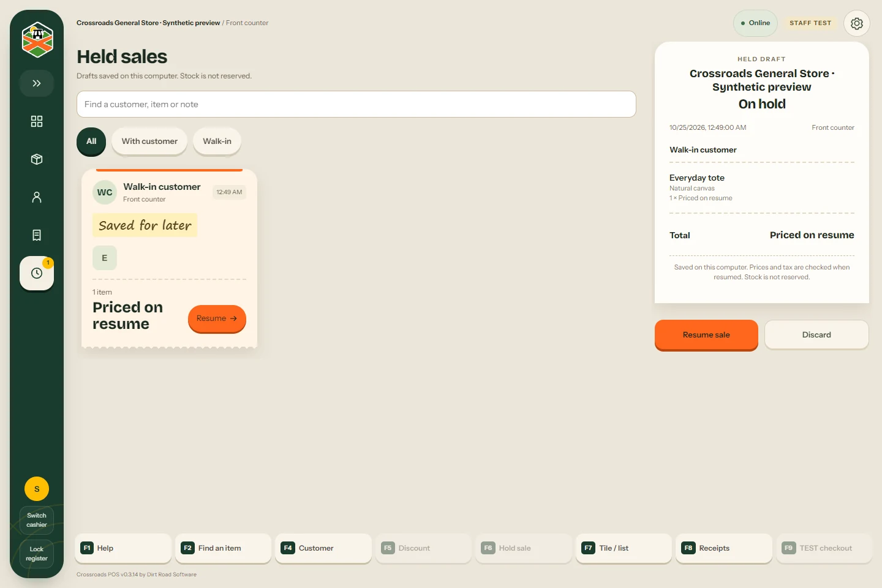Image resolution: width=882 pixels, height=588 pixels.
Task: Open the customers person icon in sidebar
Action: click(x=37, y=197)
